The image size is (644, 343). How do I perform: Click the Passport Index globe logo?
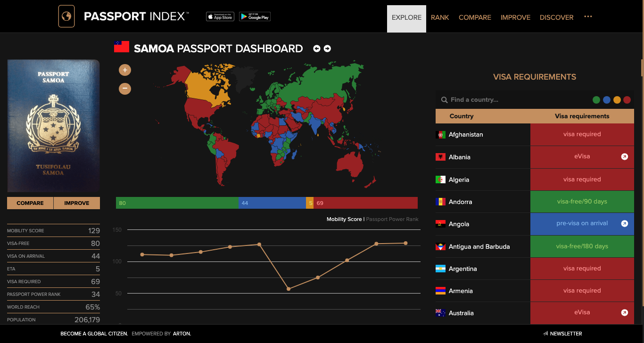coord(66,16)
